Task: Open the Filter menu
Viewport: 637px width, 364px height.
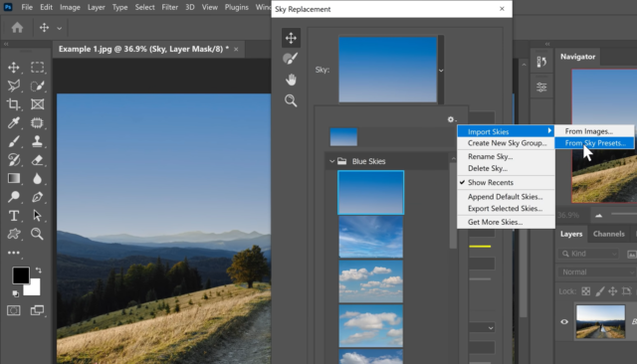Action: pos(170,7)
